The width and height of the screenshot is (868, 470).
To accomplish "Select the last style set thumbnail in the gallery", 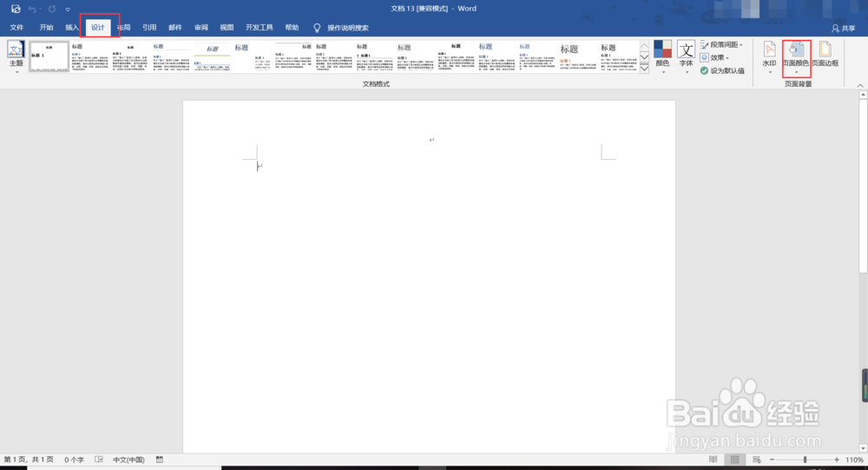I will [619, 56].
